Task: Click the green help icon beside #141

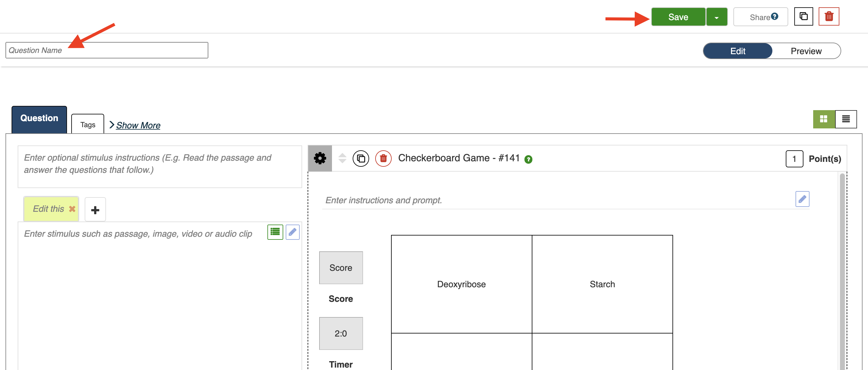Action: tap(528, 159)
